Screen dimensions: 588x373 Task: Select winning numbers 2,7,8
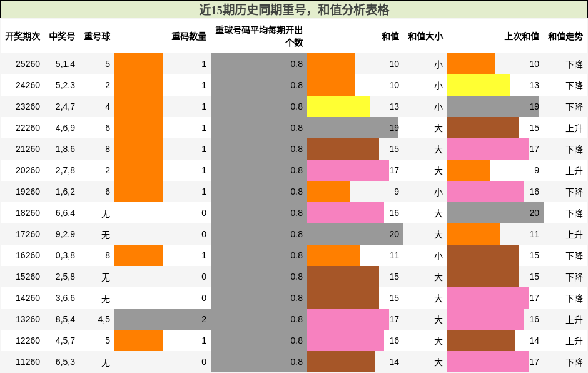point(65,170)
